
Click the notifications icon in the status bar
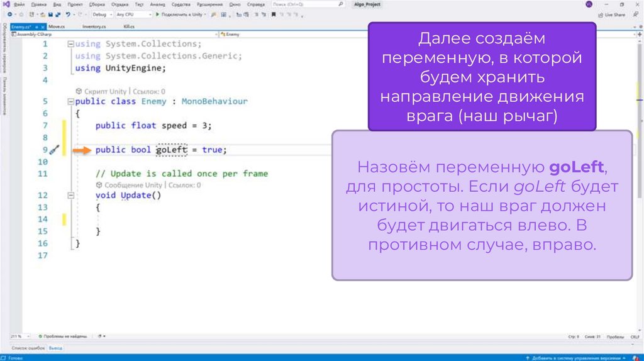635,358
